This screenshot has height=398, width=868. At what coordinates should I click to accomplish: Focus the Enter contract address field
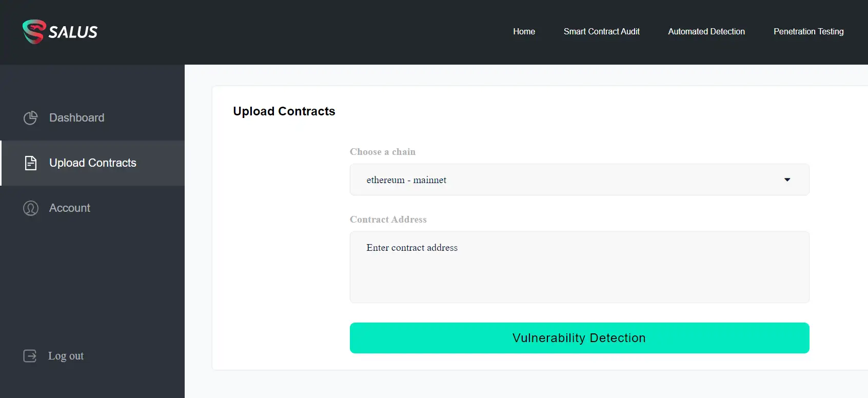pyautogui.click(x=579, y=267)
